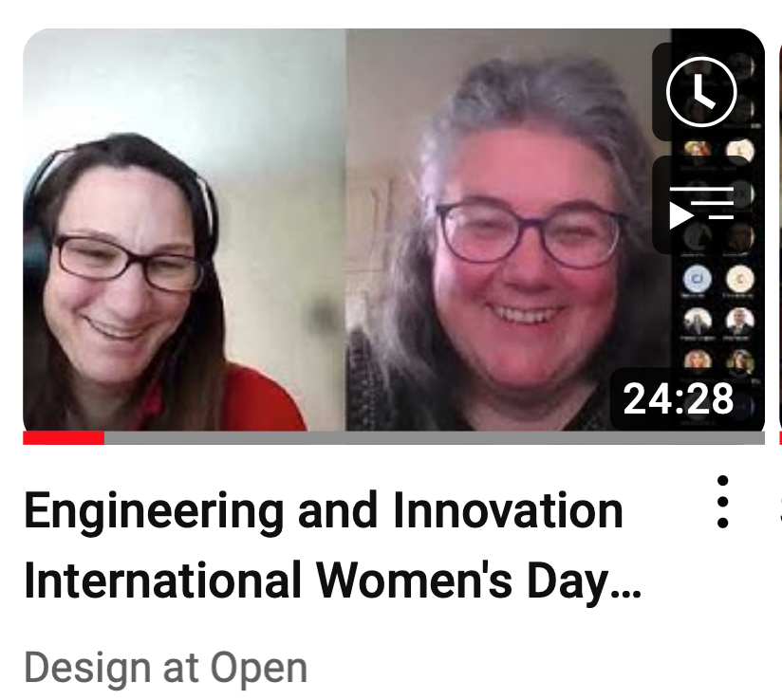
Task: Click the Add to queue icon
Action: [701, 206]
